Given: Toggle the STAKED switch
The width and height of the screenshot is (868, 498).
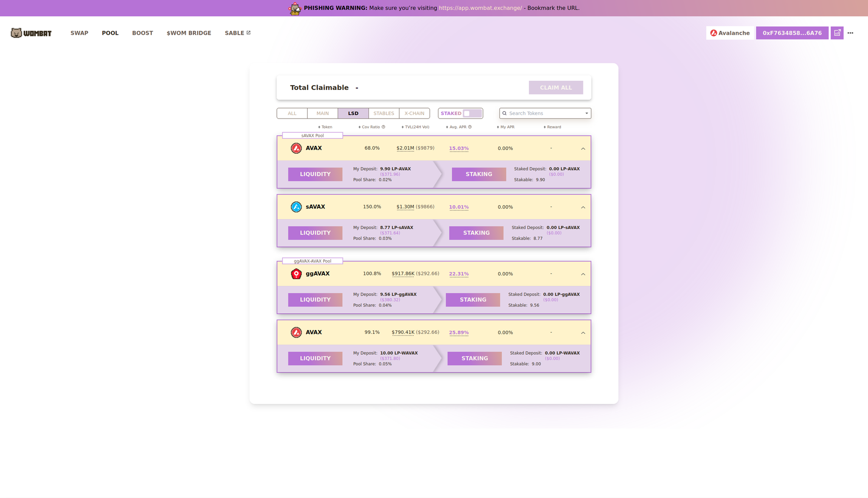Looking at the screenshot, I should point(472,113).
